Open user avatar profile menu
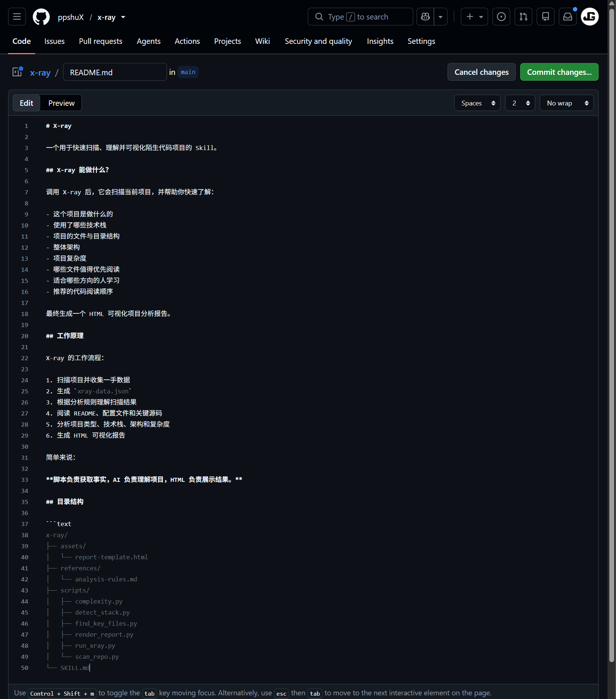Viewport: 616px width, 699px height. coord(590,17)
